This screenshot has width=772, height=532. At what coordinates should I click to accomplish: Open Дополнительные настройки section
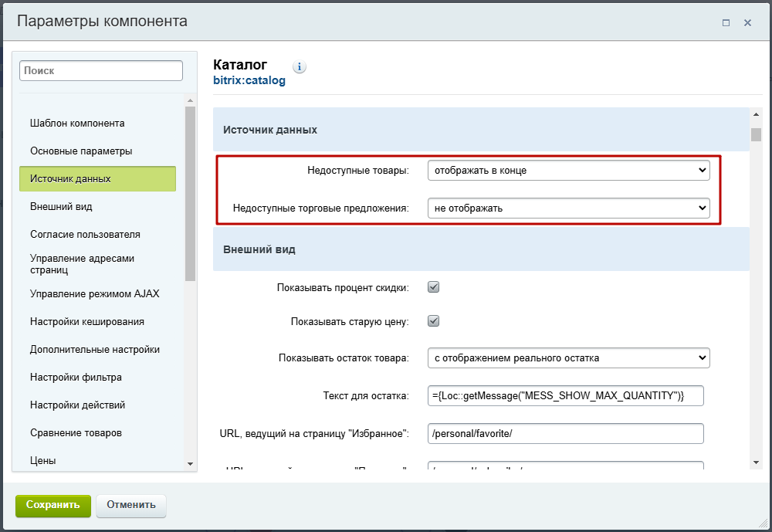(94, 349)
